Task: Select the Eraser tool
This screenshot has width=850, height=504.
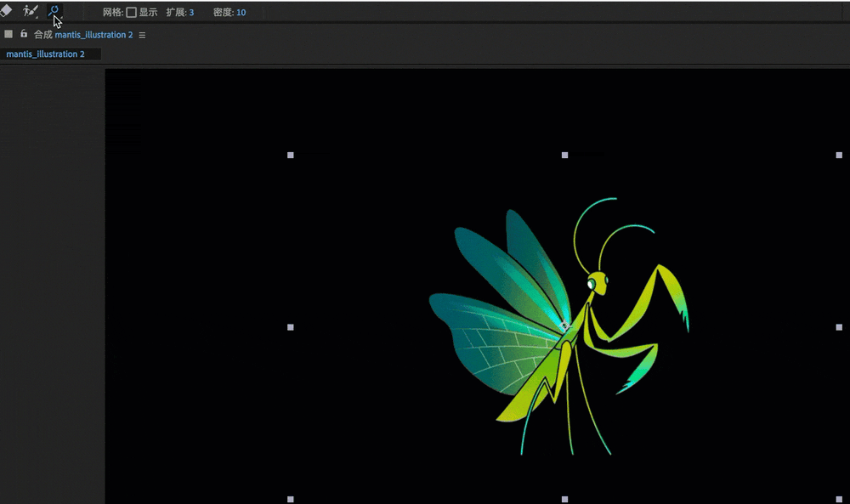Action: coord(6,11)
